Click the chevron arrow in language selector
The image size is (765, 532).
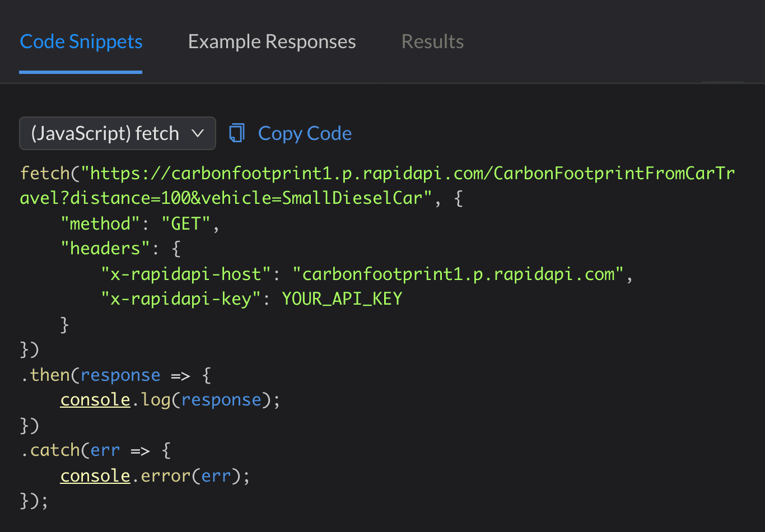coord(198,133)
